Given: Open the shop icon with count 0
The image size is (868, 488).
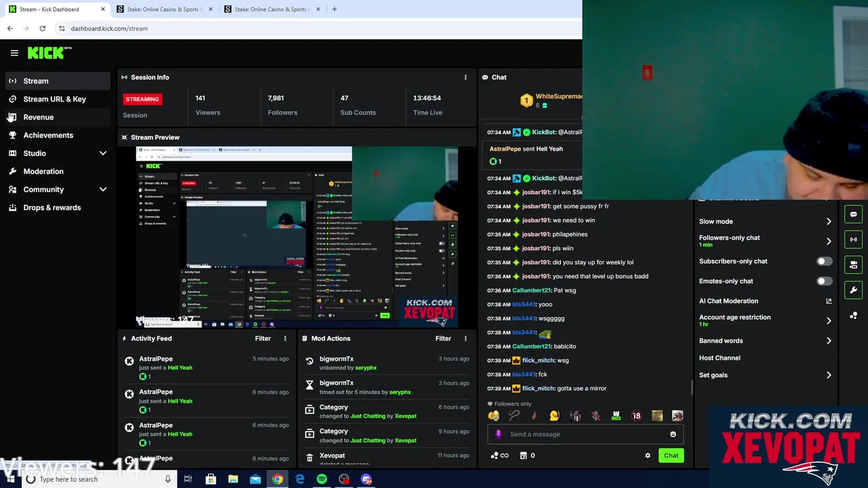Looking at the screenshot, I should [523, 455].
